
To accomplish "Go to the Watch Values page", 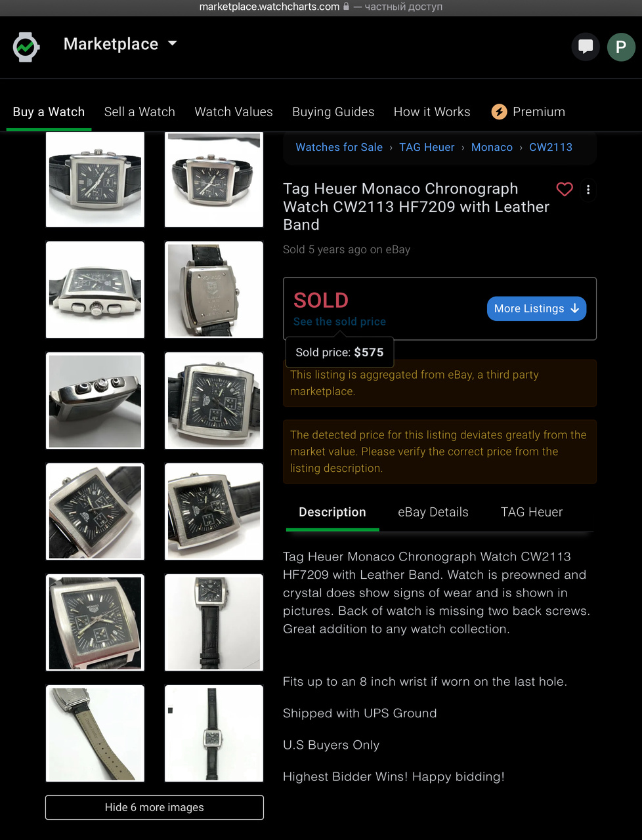I will [234, 112].
